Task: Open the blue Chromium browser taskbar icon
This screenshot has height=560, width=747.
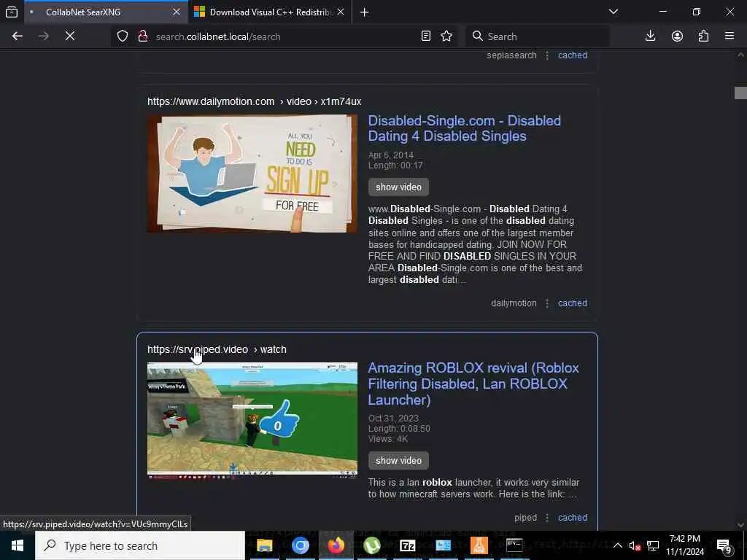Action: coord(300,545)
